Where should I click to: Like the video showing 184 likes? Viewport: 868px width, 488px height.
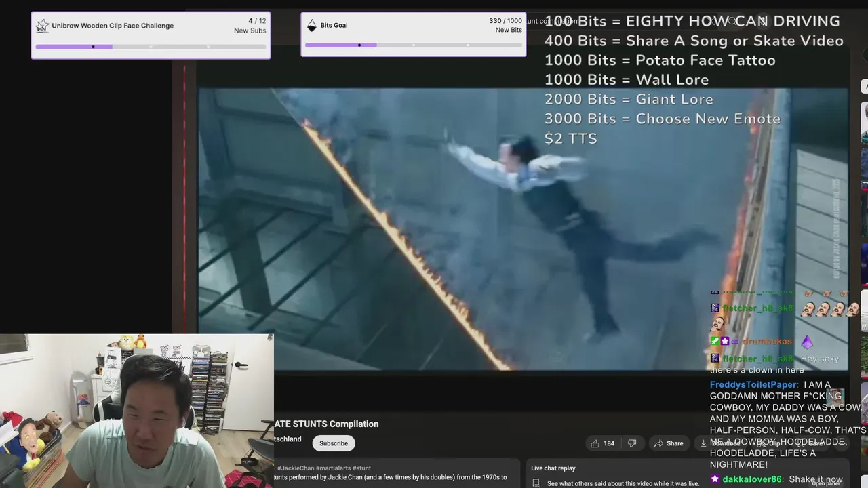pyautogui.click(x=601, y=443)
